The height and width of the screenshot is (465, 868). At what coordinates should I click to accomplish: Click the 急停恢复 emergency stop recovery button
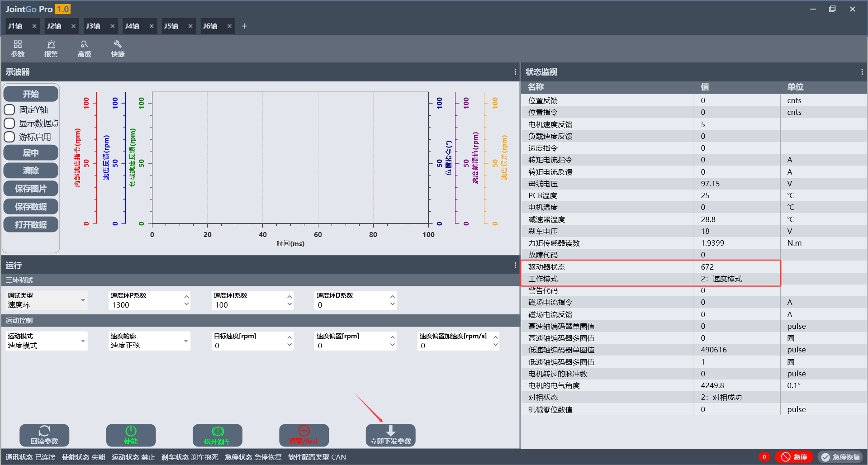(841, 457)
